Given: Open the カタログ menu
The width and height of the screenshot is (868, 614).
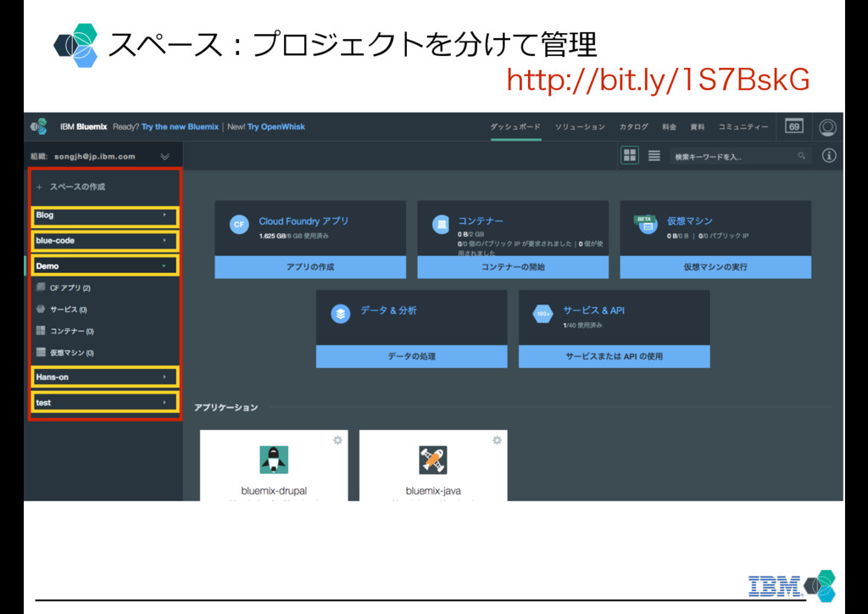Looking at the screenshot, I should tap(633, 127).
